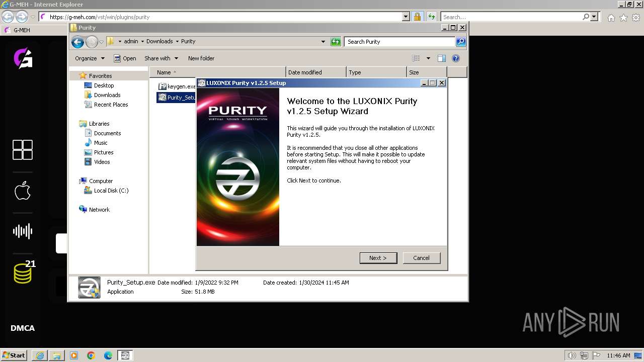Open IE favorites star icon
The width and height of the screenshot is (644, 362).
(623, 18)
